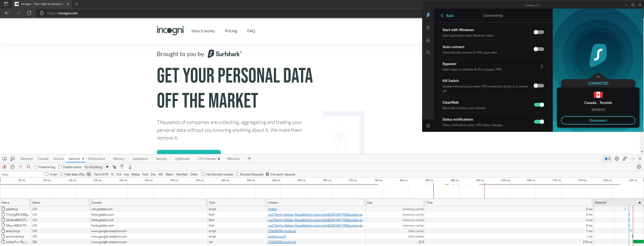Select the Fetch/XHR filter type

101,174
